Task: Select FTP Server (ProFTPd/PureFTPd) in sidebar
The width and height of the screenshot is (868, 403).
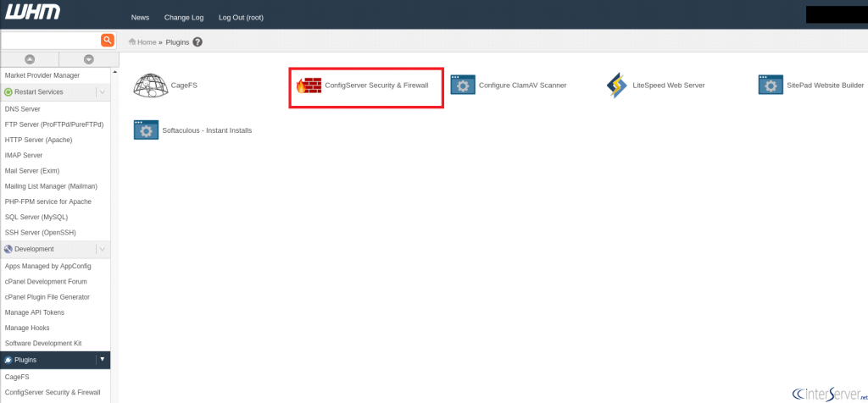Action: click(x=55, y=125)
